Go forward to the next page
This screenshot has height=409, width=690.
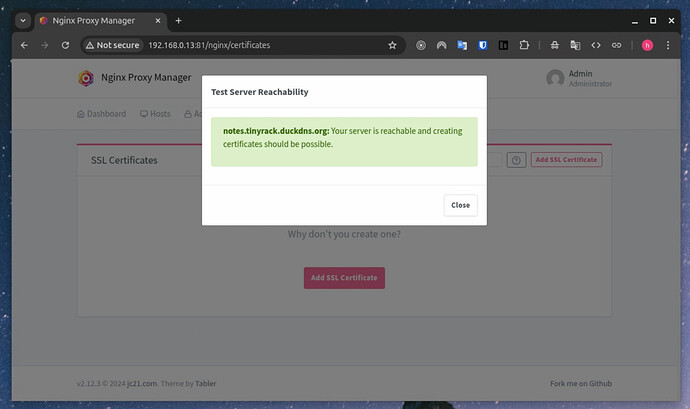click(x=44, y=45)
